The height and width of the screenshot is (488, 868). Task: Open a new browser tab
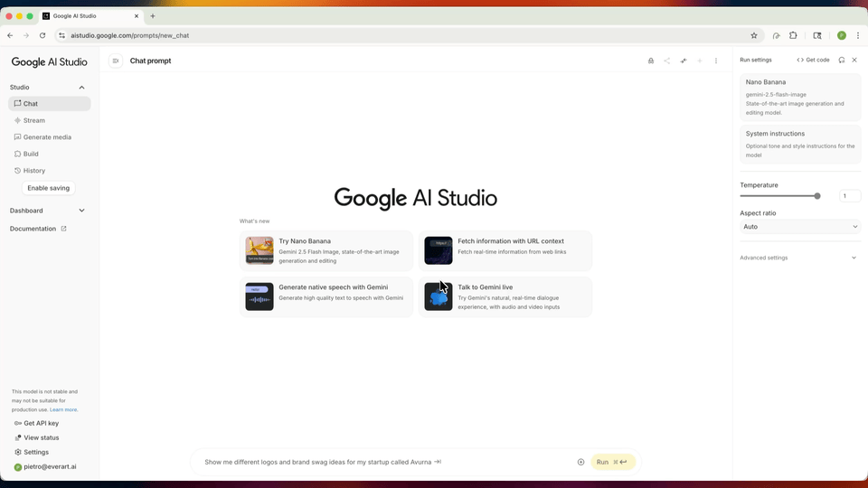point(153,16)
